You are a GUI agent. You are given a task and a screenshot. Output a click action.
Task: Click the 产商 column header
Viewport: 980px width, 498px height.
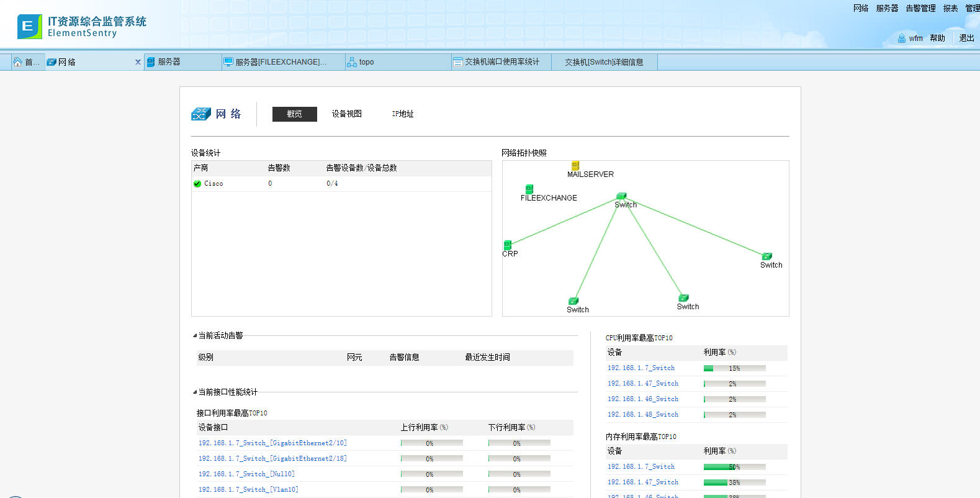[x=200, y=168]
